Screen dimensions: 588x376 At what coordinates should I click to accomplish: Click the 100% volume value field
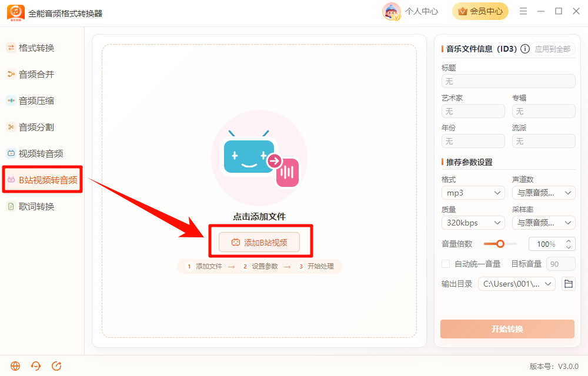coord(546,244)
